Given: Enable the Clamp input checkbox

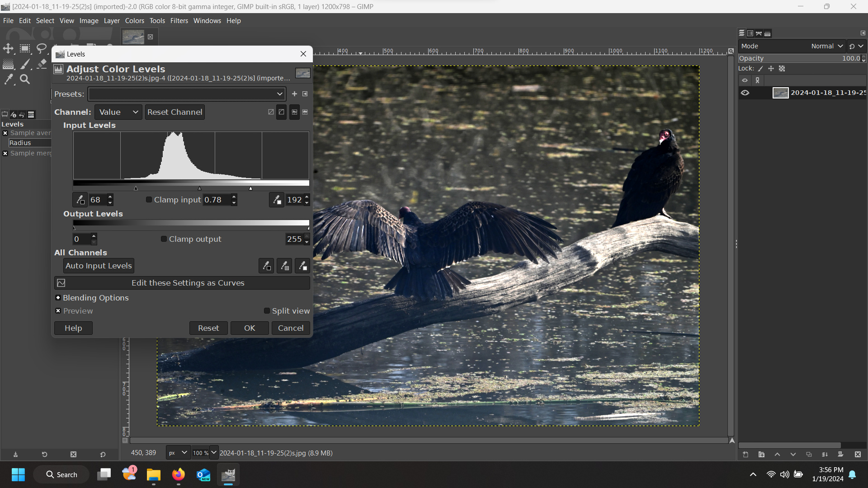Looking at the screenshot, I should pos(149,200).
